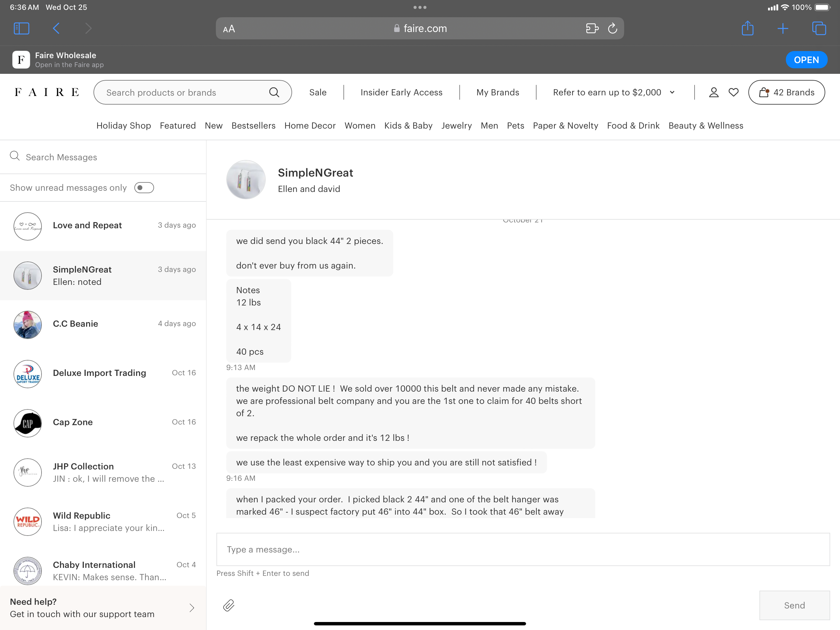The image size is (840, 630).
Task: Open Safari tab overview icon
Action: point(819,29)
